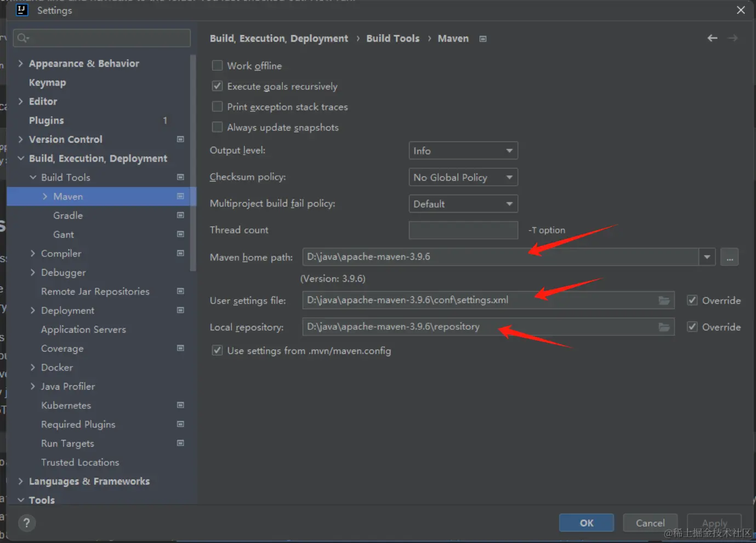Screen dimensions: 756x543
Task: Click the folder icon in User settings file
Action: click(664, 300)
